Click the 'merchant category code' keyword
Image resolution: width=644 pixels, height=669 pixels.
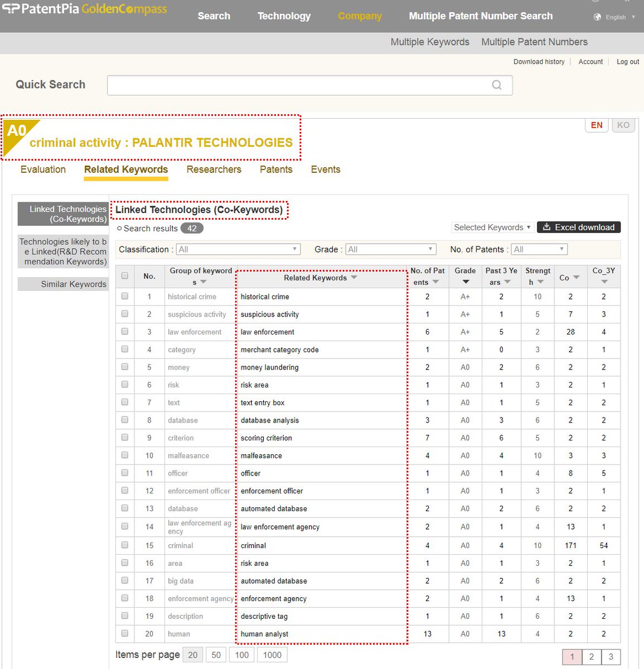pos(279,350)
